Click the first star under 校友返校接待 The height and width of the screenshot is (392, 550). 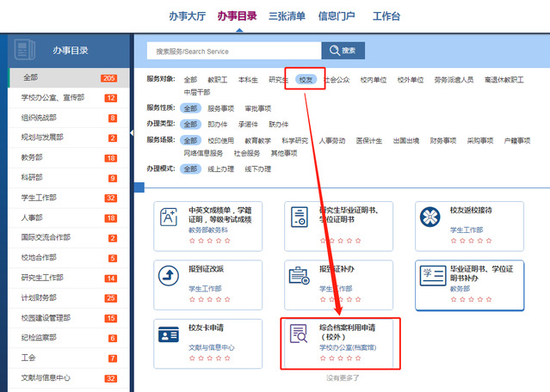[x=454, y=241]
